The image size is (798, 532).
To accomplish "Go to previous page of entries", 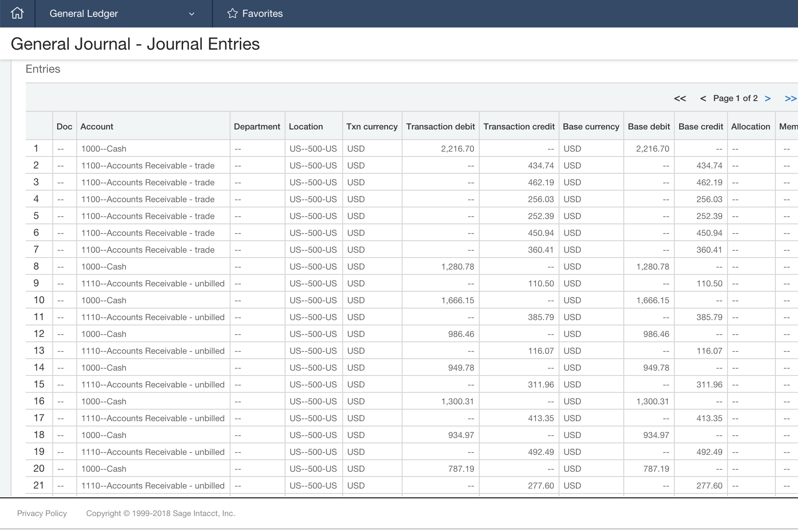I will [x=703, y=98].
